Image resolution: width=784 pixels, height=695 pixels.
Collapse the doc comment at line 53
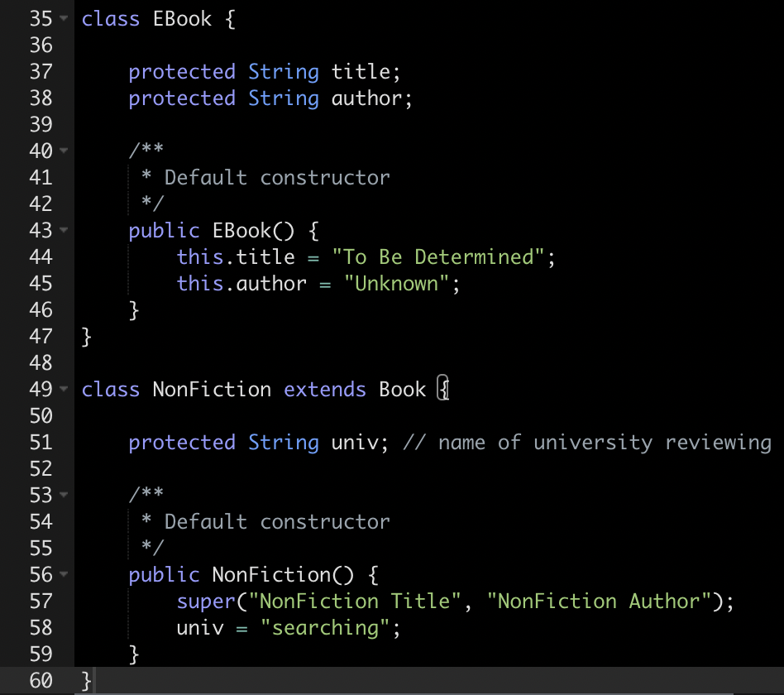(64, 495)
